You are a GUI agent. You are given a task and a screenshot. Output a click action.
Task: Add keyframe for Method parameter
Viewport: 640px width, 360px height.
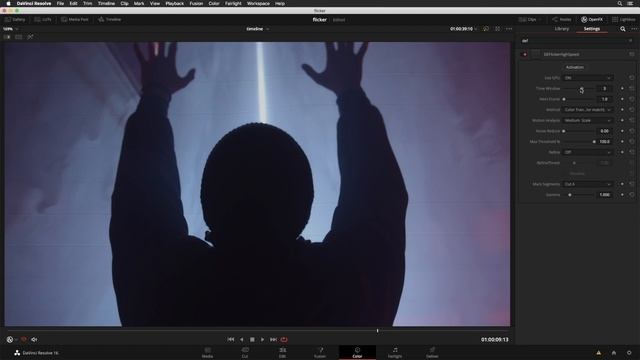coord(622,109)
